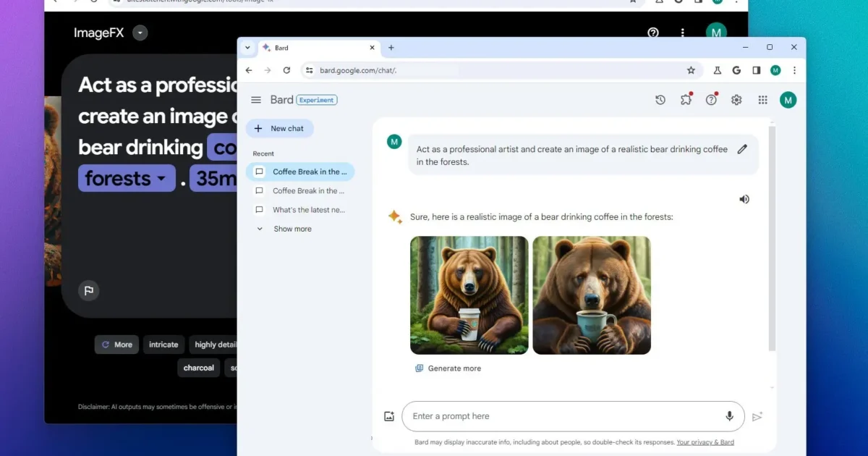Go back in Bard browser window

pyautogui.click(x=249, y=70)
